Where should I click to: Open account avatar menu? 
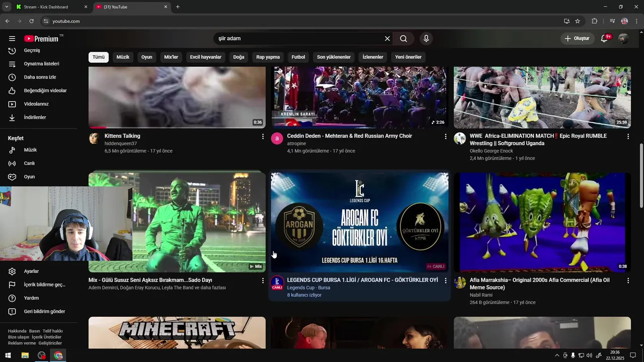[x=623, y=39]
